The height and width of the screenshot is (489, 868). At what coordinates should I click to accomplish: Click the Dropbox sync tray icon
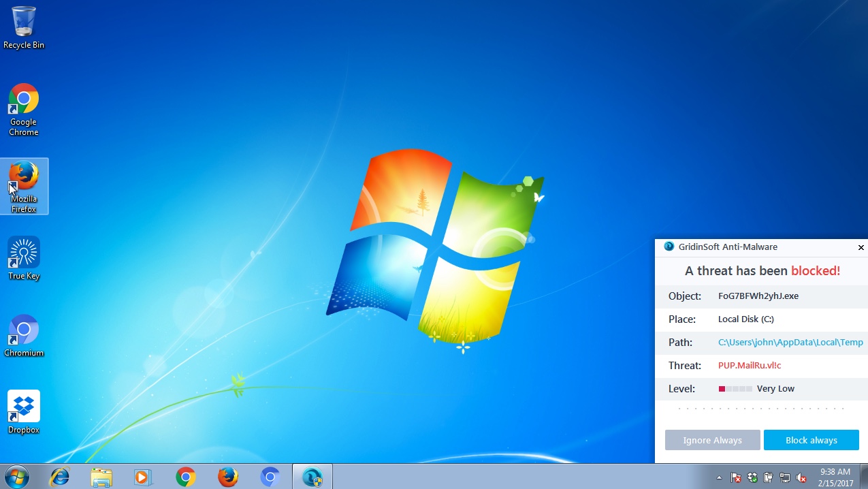click(752, 477)
